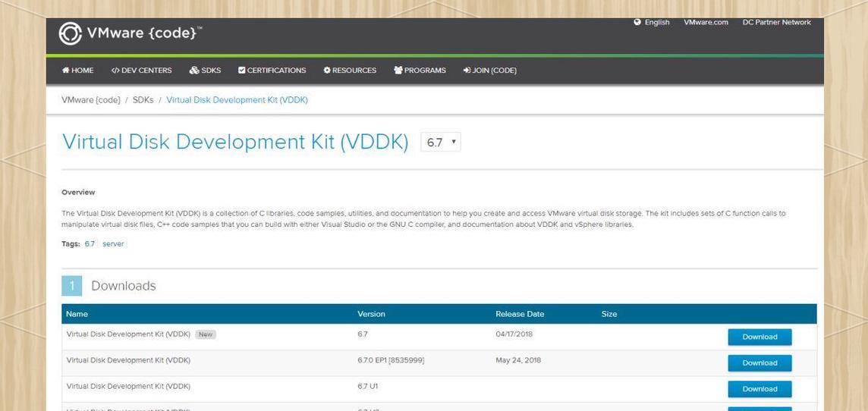Click the May 24, 2018 release date cell
The width and height of the screenshot is (868, 411).
coord(519,360)
